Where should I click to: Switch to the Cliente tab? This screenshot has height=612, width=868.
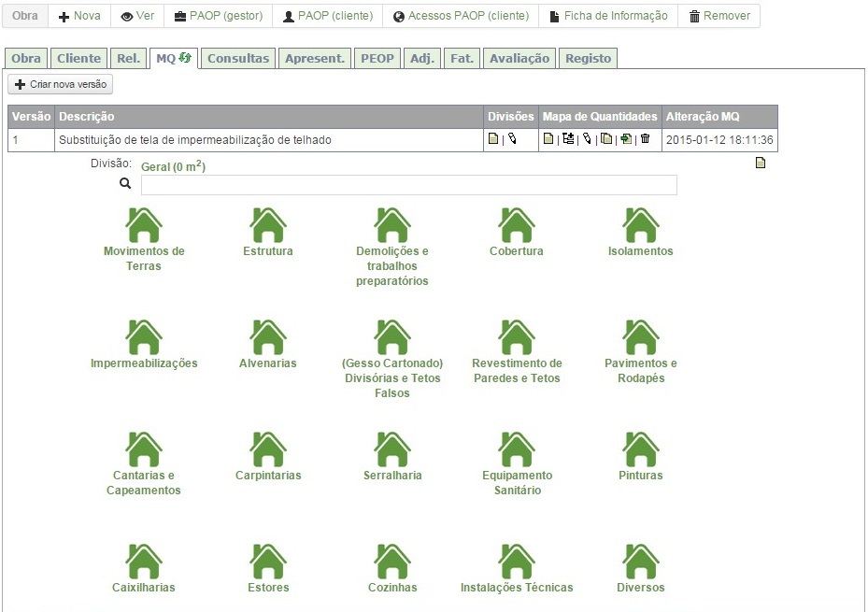point(78,58)
